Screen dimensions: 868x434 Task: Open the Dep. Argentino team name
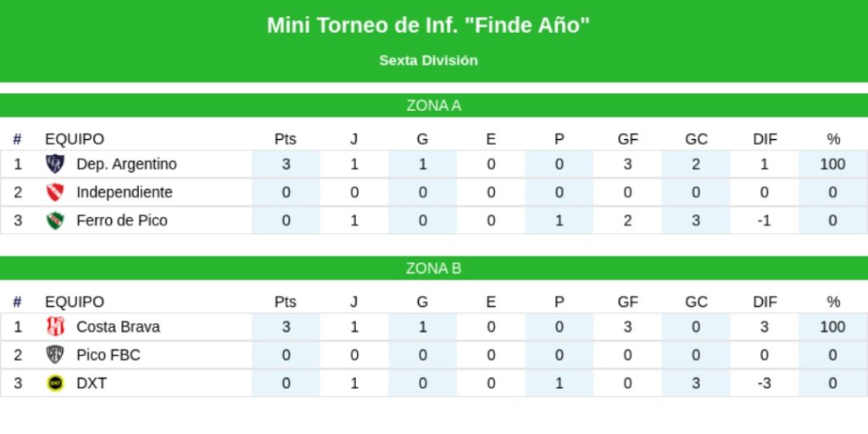pos(126,164)
